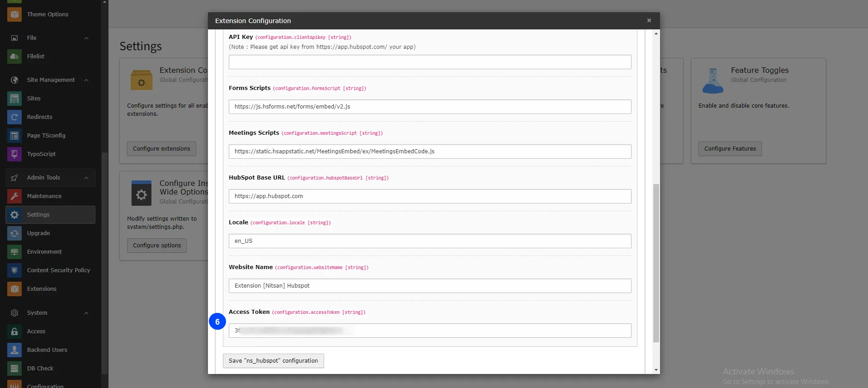868x388 pixels.
Task: Open the Backend Users icon
Action: click(x=14, y=350)
